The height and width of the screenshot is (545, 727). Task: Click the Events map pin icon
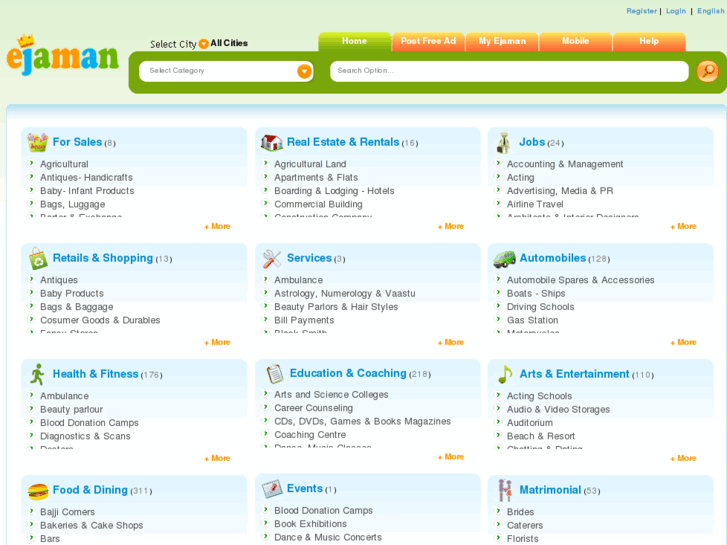272,489
